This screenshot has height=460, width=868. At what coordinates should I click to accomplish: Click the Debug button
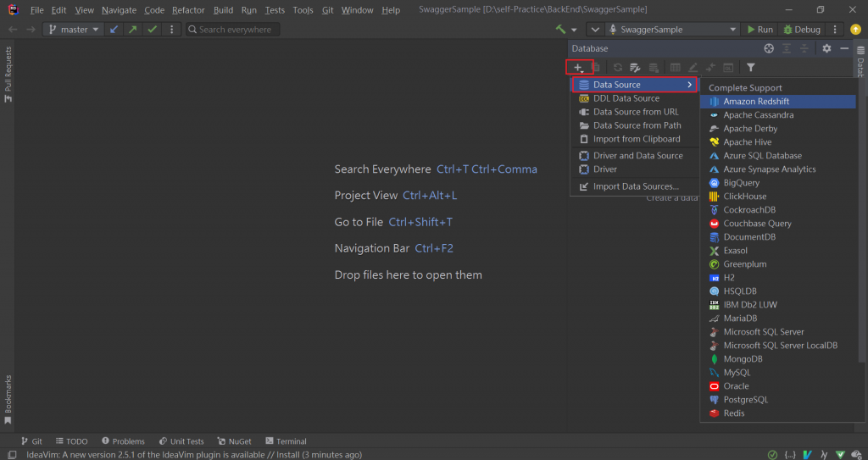801,30
